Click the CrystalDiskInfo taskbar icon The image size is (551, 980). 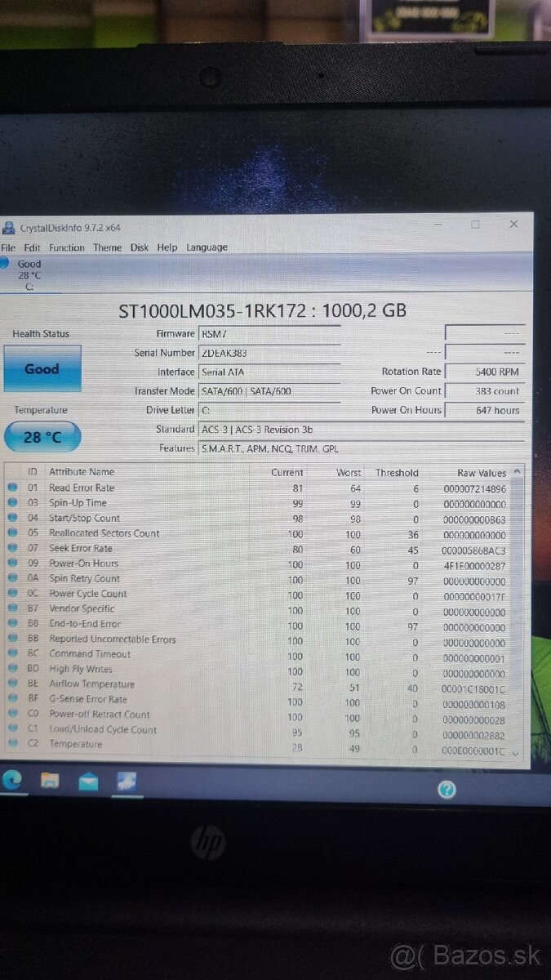point(127,782)
